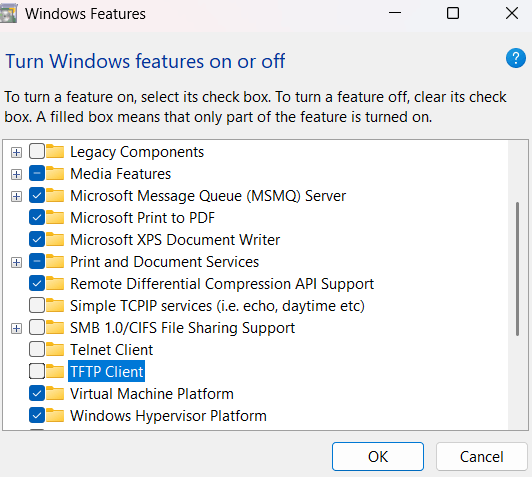532x477 pixels.
Task: Click the folder icon for Microsoft Message Queue Server
Action: [x=55, y=195]
